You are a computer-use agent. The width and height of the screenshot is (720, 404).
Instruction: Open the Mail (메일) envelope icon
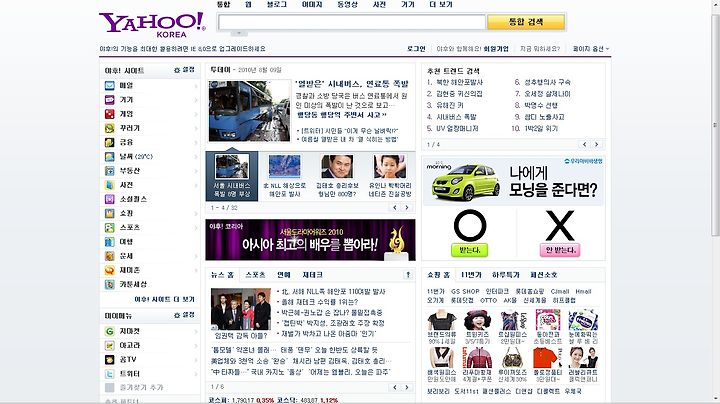(110, 85)
